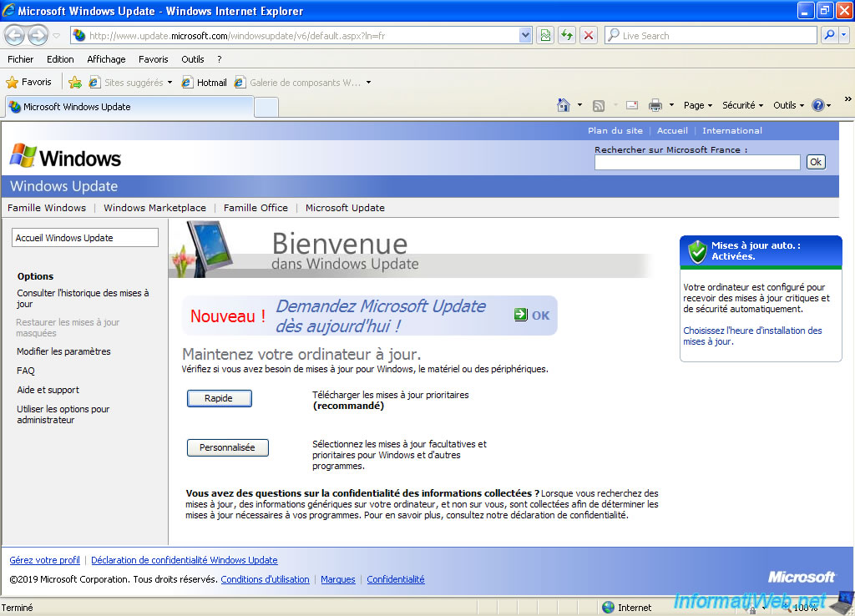Open the Compatibility View icon in address bar
This screenshot has width=855, height=616.
[545, 35]
